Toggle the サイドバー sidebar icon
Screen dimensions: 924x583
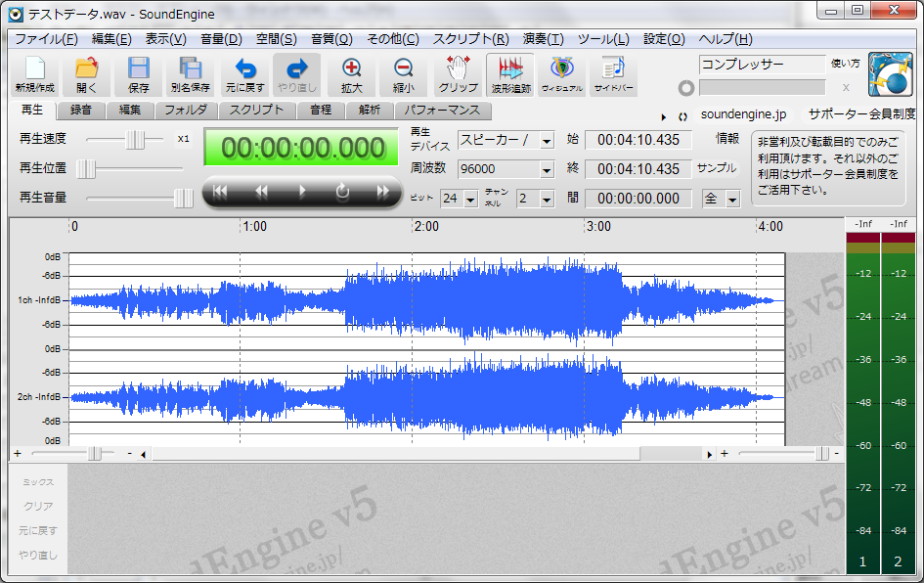click(x=613, y=75)
